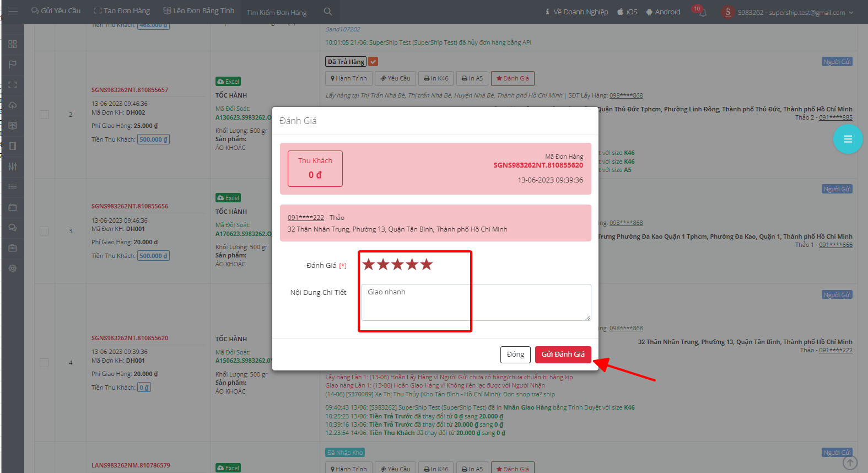868x473 pixels.
Task: Click Đóng to close the rating dialog
Action: click(515, 354)
